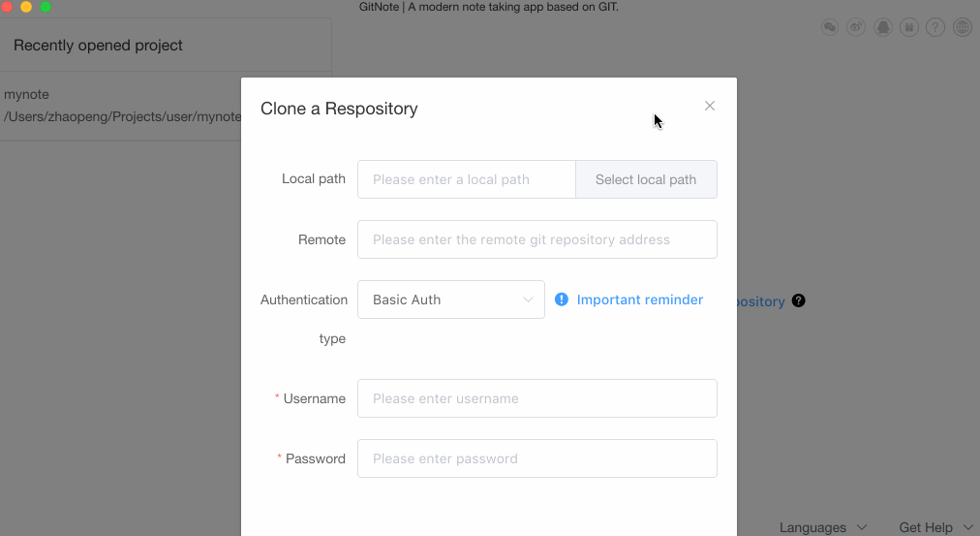The image size is (980, 536).
Task: Click the black question mark beside repository link
Action: (798, 300)
